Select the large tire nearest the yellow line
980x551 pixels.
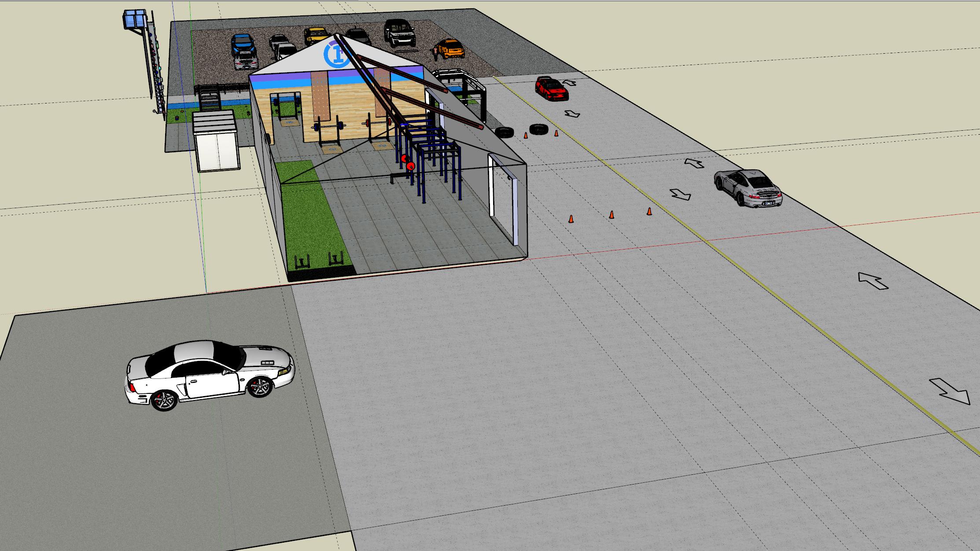point(538,129)
